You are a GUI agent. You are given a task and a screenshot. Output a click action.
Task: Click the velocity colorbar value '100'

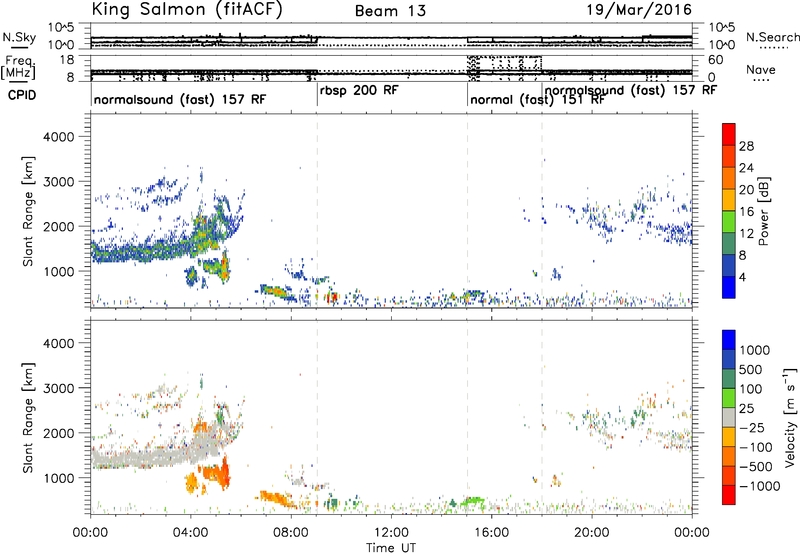tap(751, 389)
